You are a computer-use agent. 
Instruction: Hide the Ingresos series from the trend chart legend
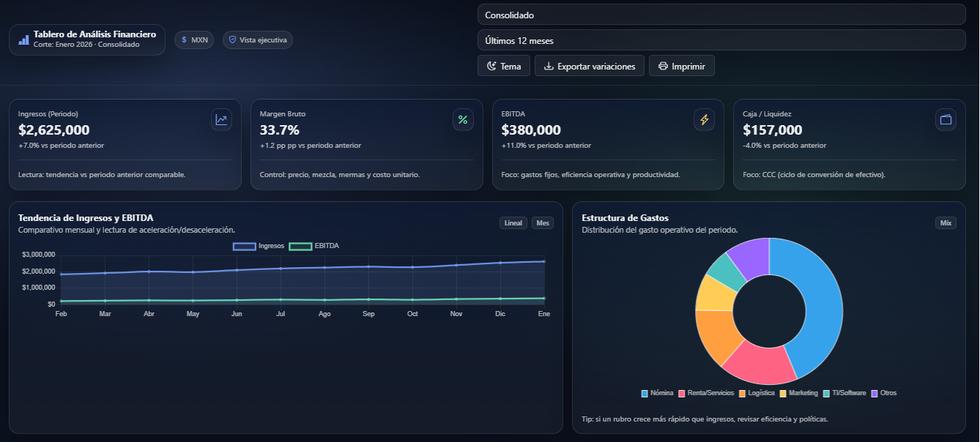[260, 246]
